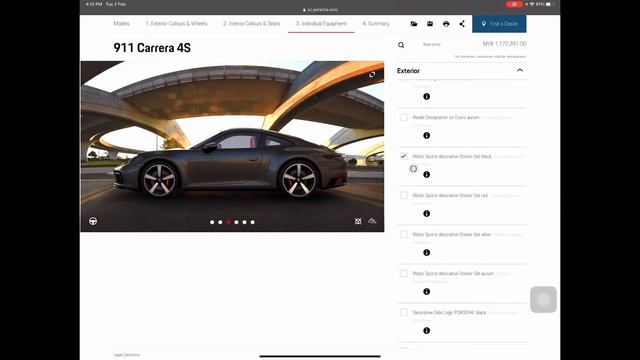Open saved configurations folder icon
This screenshot has height=360, width=640.
point(414,24)
